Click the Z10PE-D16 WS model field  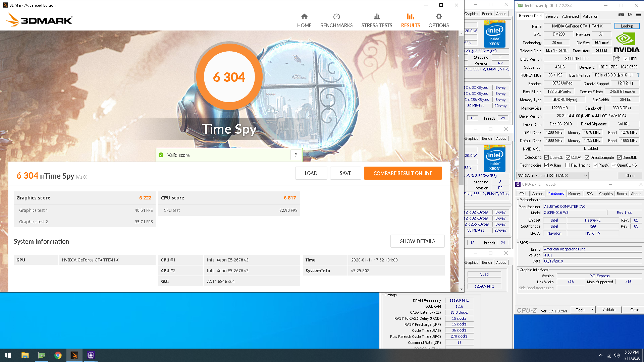575,213
